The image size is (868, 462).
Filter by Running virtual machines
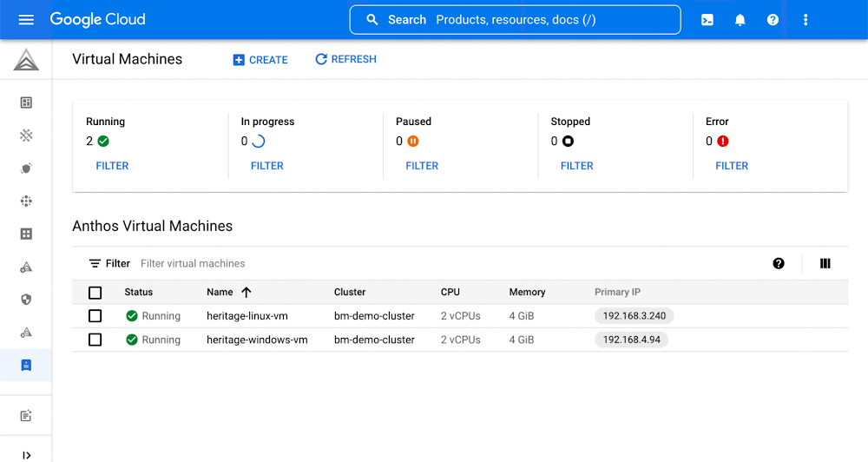coord(112,166)
